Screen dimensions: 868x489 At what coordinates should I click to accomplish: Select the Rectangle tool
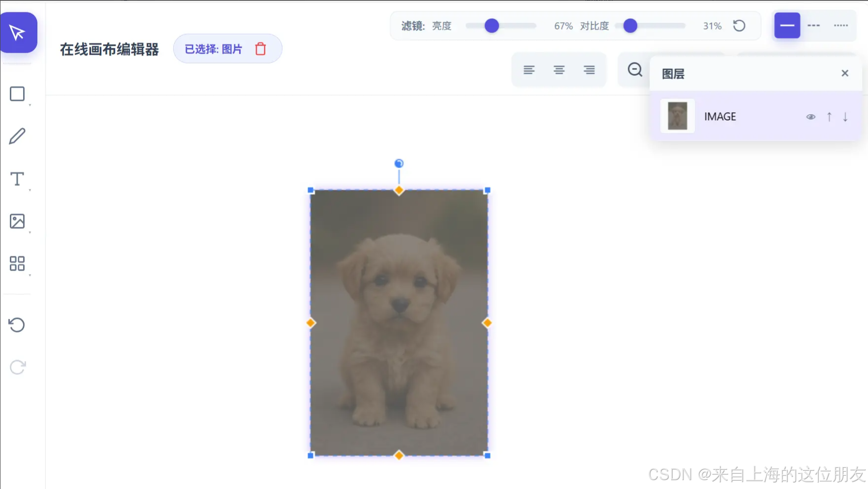(x=18, y=93)
